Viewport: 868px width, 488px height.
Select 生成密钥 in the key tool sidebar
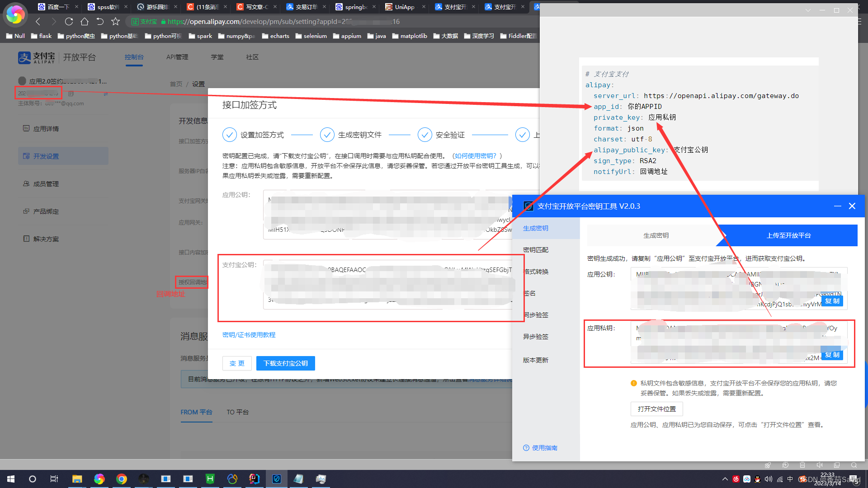coord(546,228)
